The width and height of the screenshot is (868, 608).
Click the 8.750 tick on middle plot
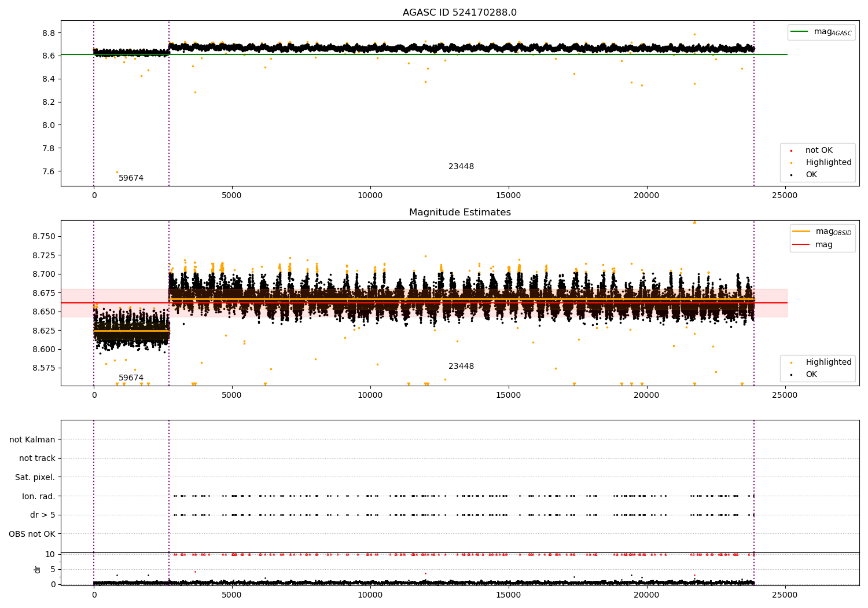tap(44, 236)
